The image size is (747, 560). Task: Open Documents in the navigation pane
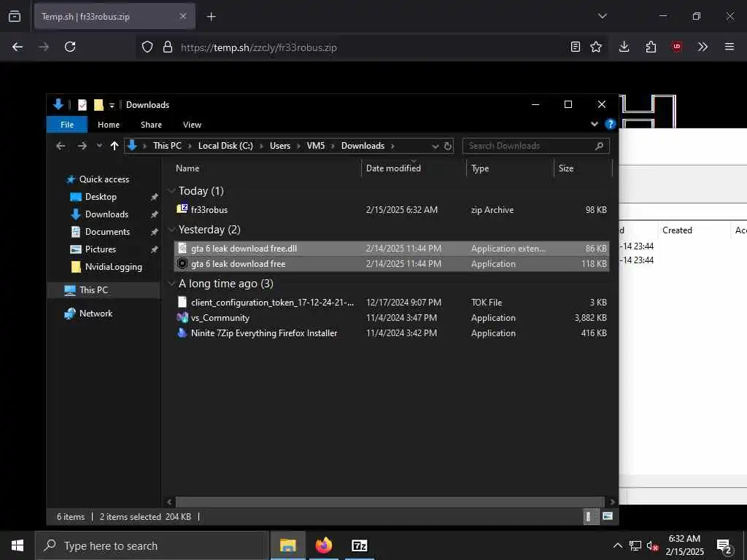pyautogui.click(x=107, y=232)
